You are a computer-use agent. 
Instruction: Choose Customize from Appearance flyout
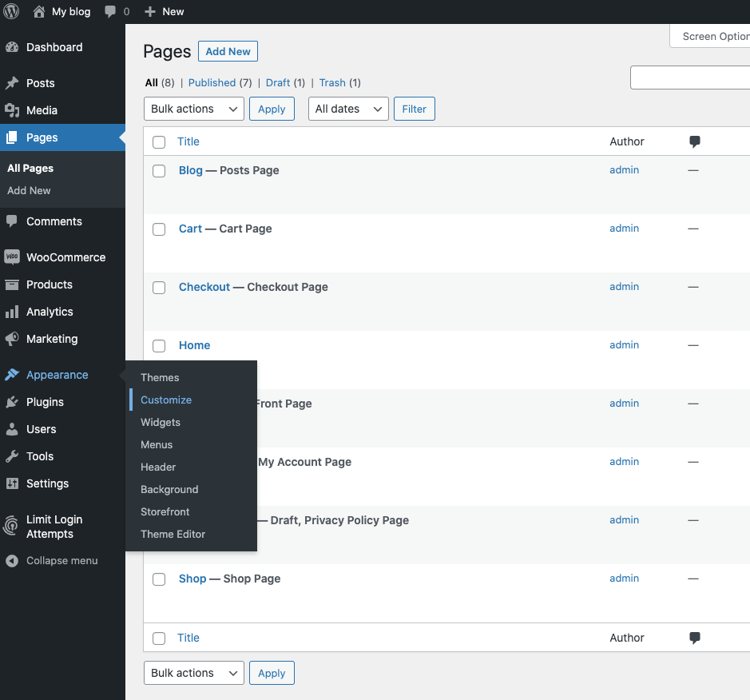tap(166, 400)
